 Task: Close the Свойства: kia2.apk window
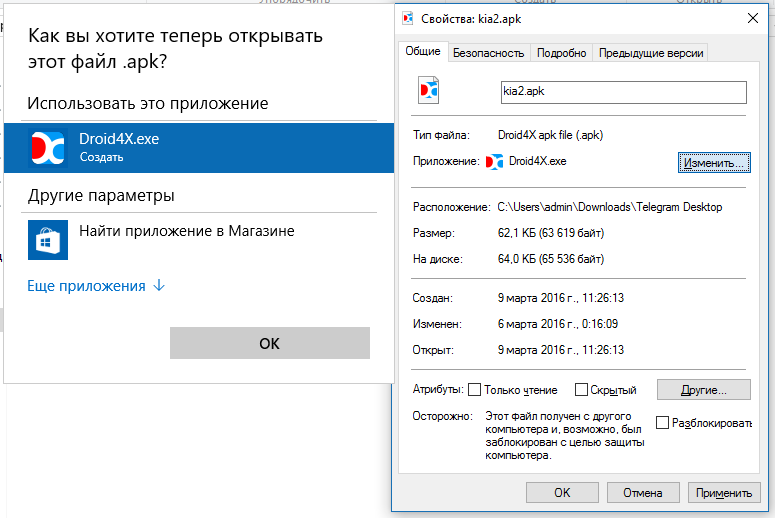pyautogui.click(x=753, y=19)
